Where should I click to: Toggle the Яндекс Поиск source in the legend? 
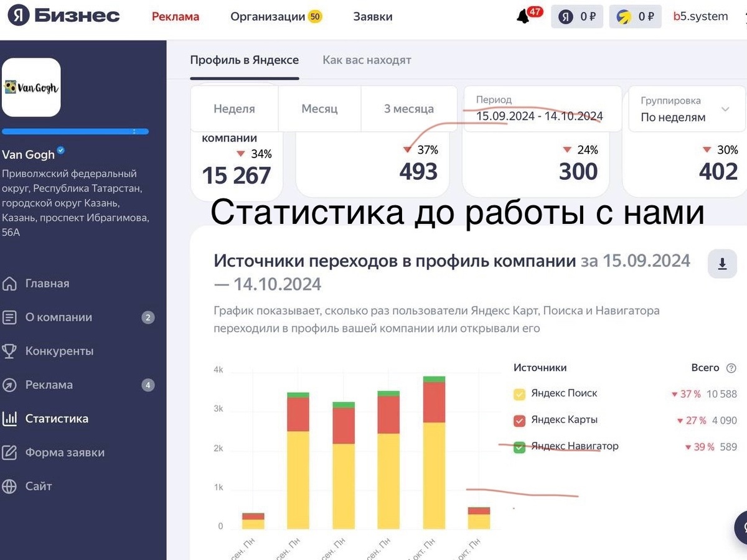(x=519, y=393)
